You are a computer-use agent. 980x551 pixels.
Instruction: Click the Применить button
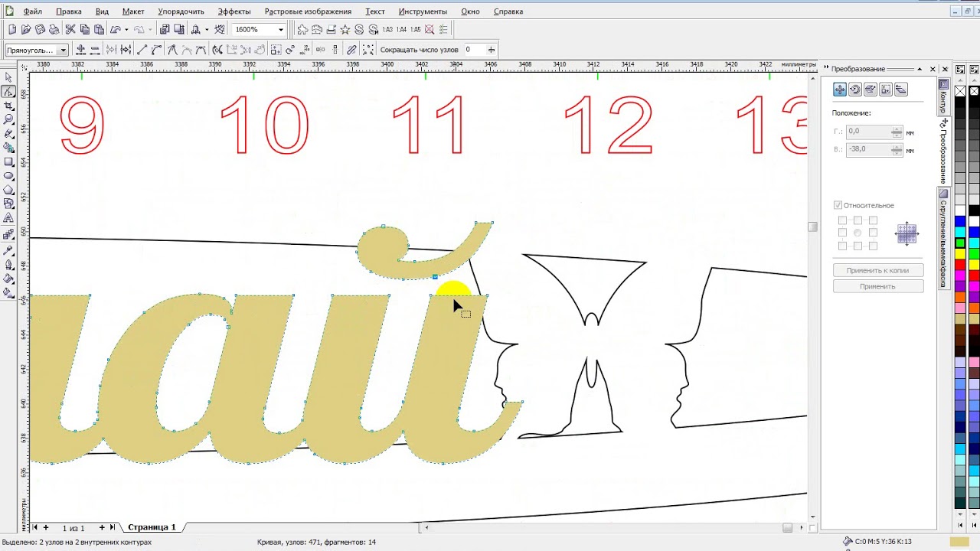[x=877, y=286]
